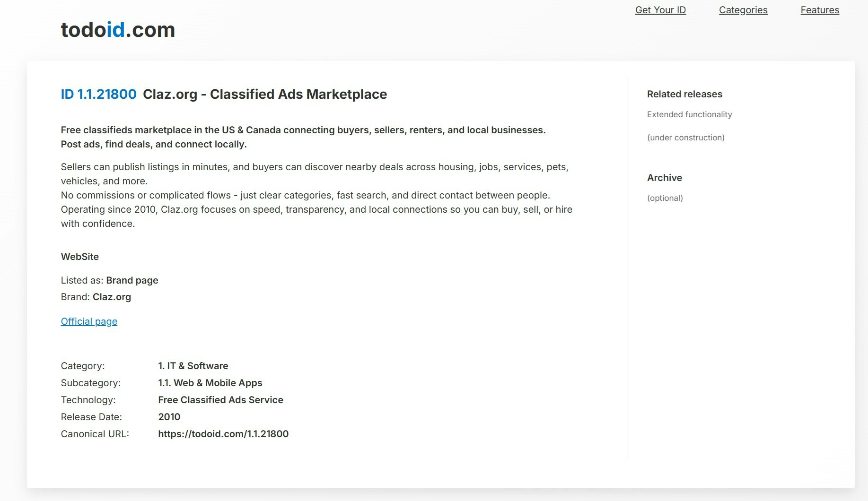Open the Extended functionality related release

click(690, 114)
